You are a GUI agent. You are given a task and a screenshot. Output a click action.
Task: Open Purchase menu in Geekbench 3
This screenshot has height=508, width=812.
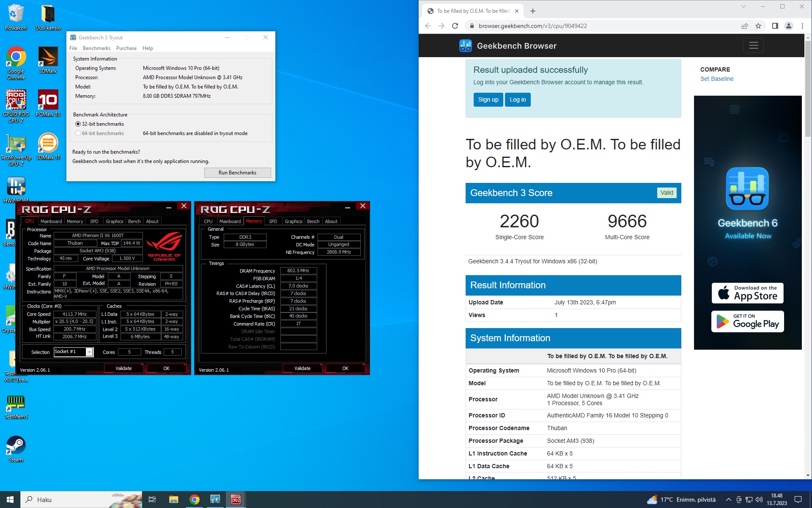pos(126,48)
